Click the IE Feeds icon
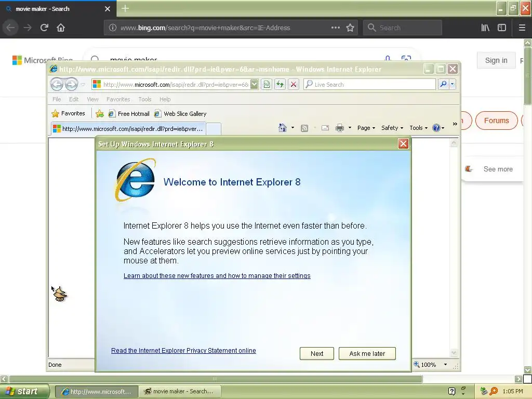The height and width of the screenshot is (399, 532). pos(304,128)
